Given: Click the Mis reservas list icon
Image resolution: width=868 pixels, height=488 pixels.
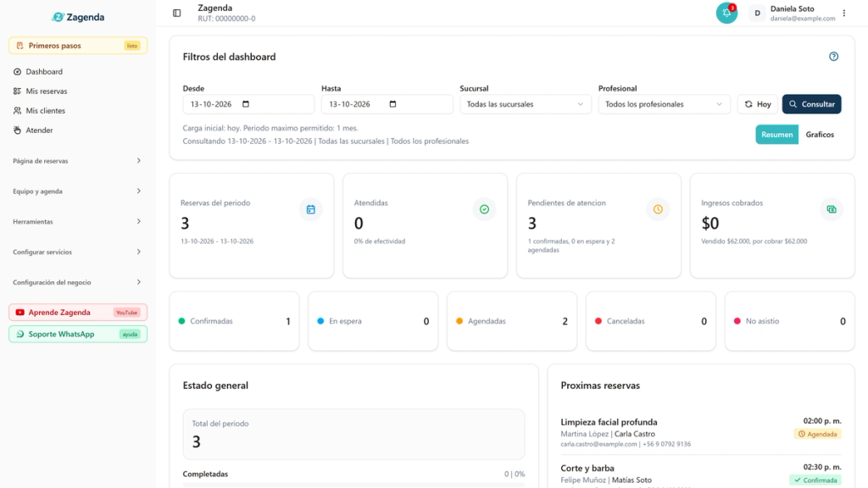Looking at the screenshot, I should coord(17,91).
